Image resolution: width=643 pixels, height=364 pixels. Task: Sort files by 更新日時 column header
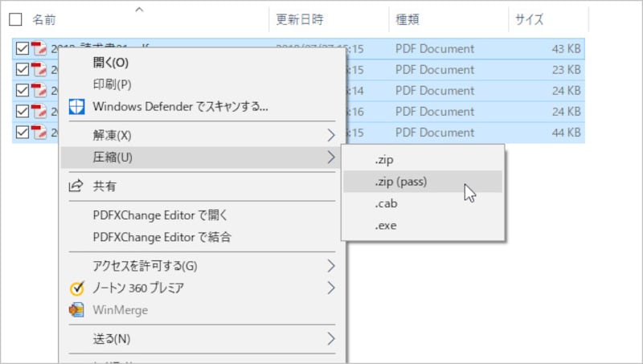[x=300, y=19]
